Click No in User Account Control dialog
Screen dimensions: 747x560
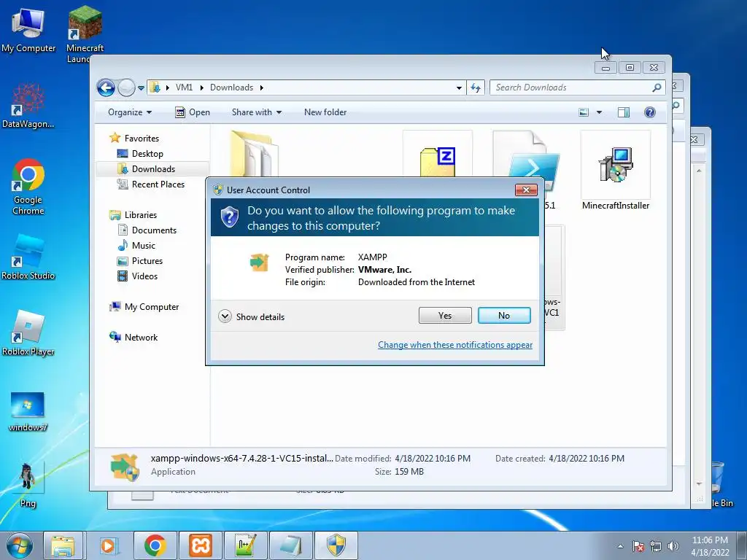[504, 315]
